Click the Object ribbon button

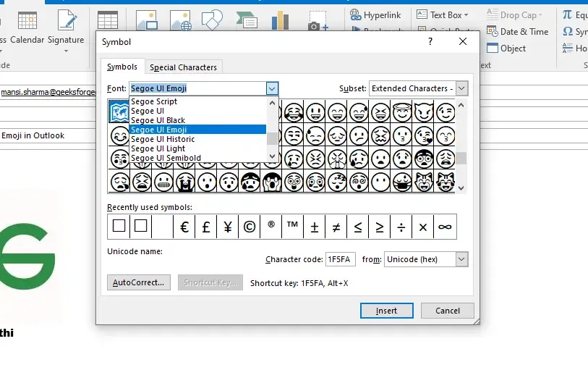click(506, 48)
